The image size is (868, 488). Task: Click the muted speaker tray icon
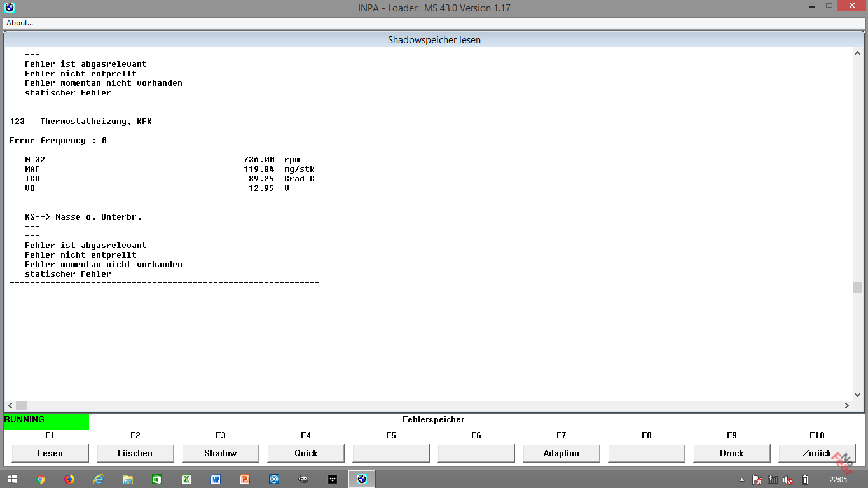(x=789, y=480)
